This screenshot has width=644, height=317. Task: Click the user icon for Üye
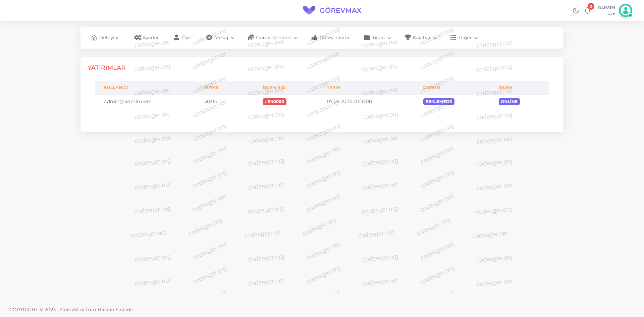coord(176,38)
